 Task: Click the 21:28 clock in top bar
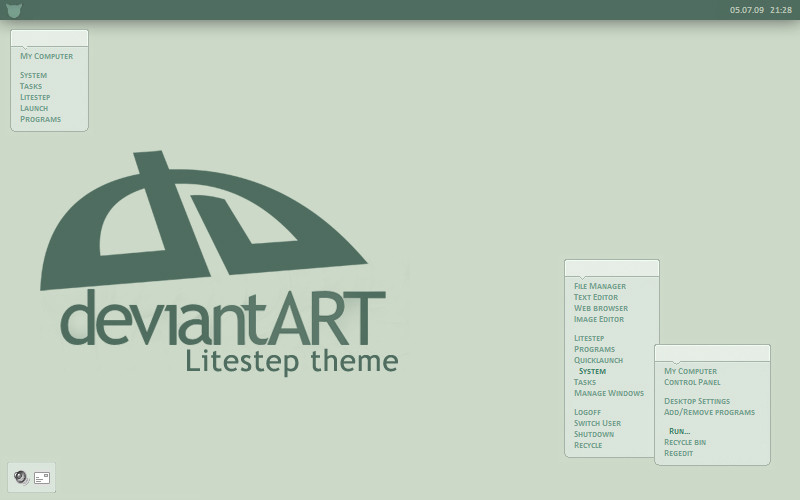click(781, 10)
